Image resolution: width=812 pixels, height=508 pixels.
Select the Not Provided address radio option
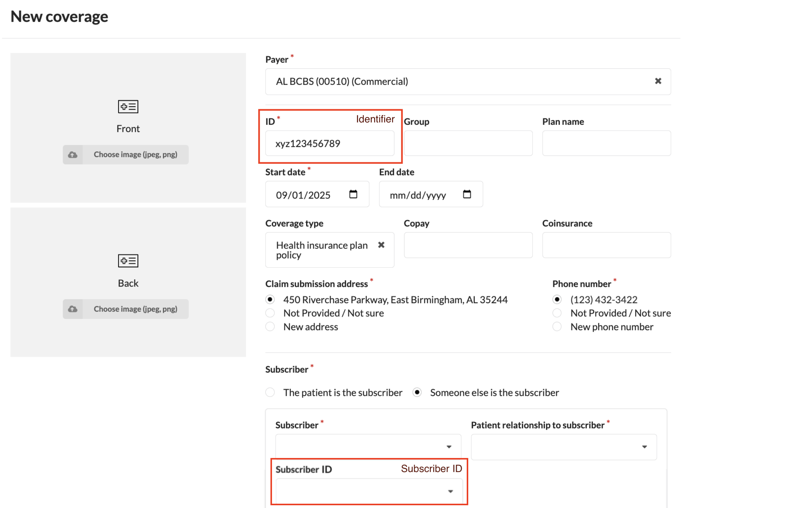tap(270, 313)
